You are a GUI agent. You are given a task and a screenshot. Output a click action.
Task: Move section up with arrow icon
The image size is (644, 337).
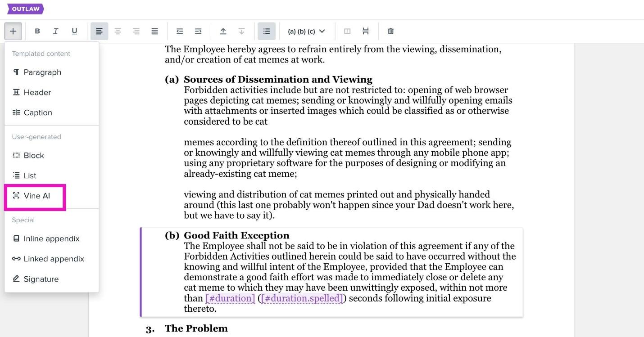223,31
